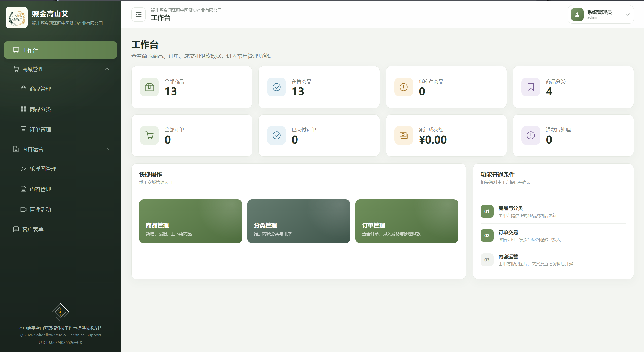Click the 工作台 page title heading
This screenshot has height=352, width=644.
(145, 45)
